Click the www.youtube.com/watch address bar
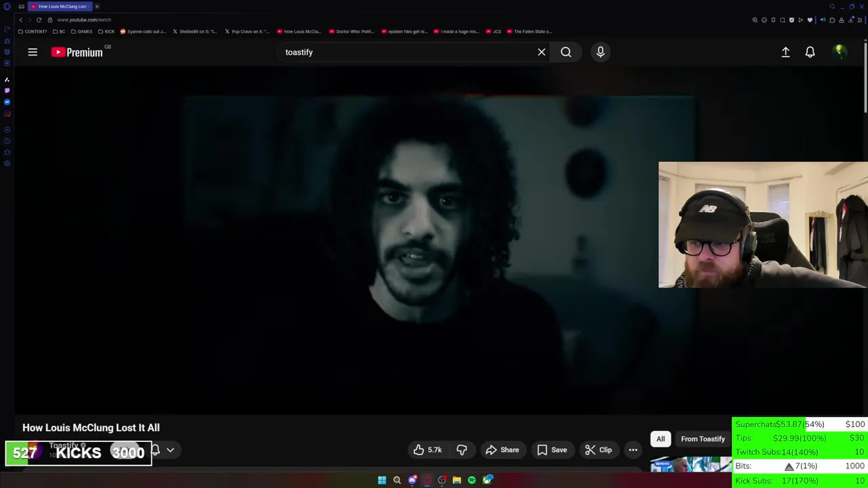The height and width of the screenshot is (488, 868). click(84, 20)
